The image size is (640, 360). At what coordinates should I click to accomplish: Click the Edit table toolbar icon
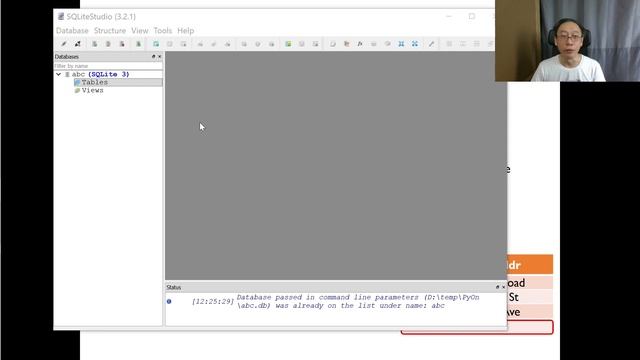(170, 44)
